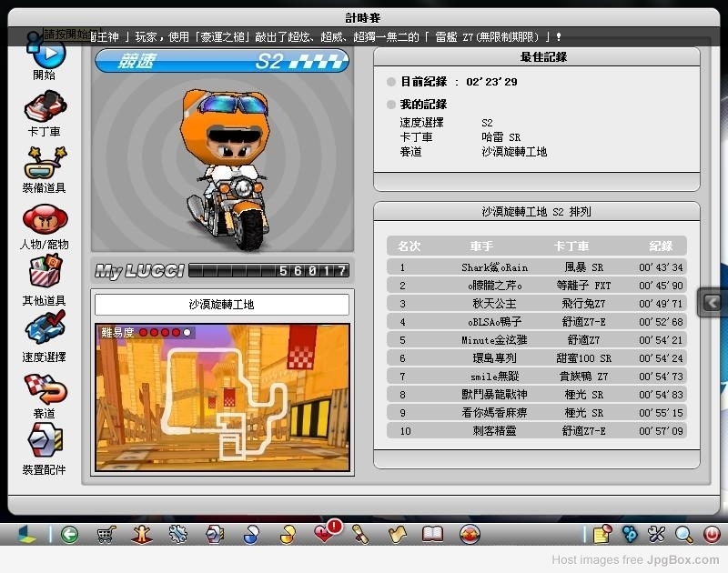Open the 速度選擇 speed selection

coord(44,333)
